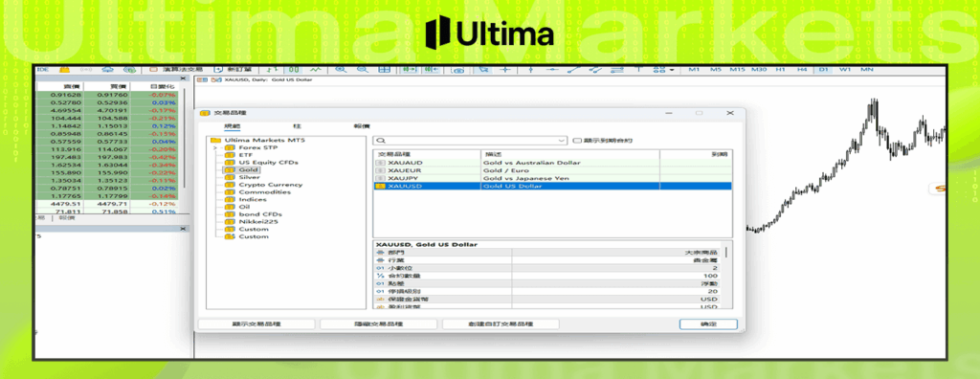Screen dimensions: 980x379
Task: Switch timeframe to H4
Action: pos(802,70)
